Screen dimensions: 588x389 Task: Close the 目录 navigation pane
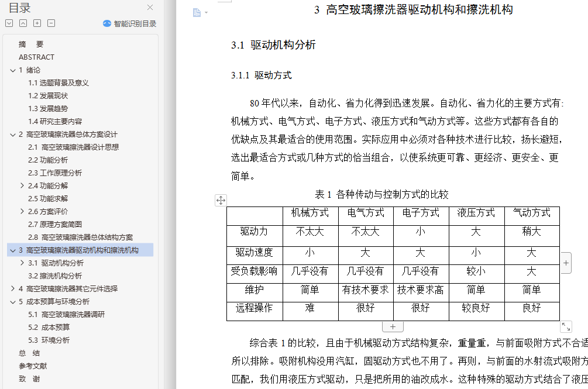click(150, 8)
